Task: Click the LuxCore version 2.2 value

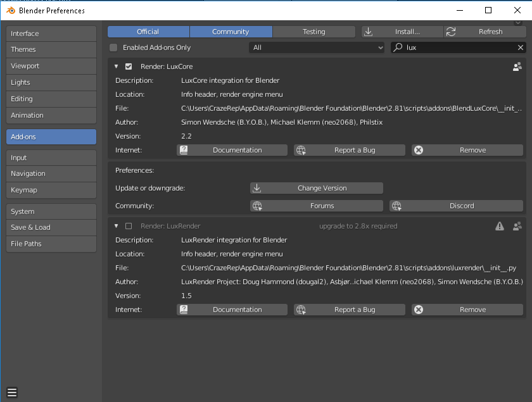Action: [186, 136]
